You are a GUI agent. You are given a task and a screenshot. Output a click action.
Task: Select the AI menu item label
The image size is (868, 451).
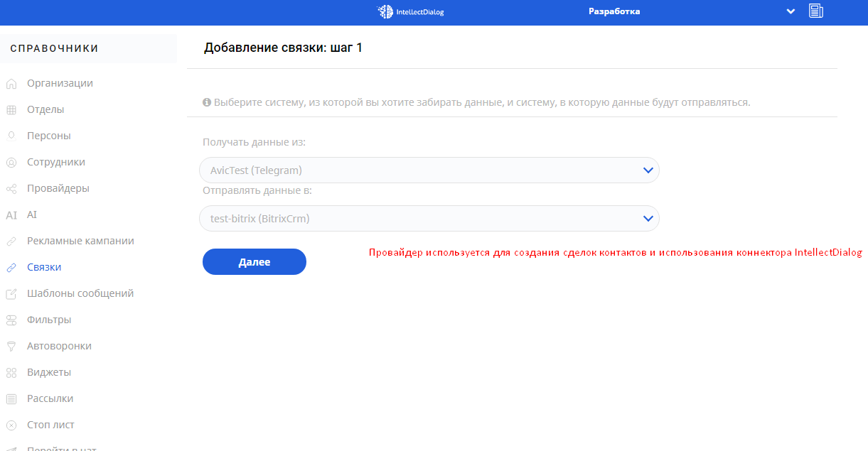tap(32, 214)
